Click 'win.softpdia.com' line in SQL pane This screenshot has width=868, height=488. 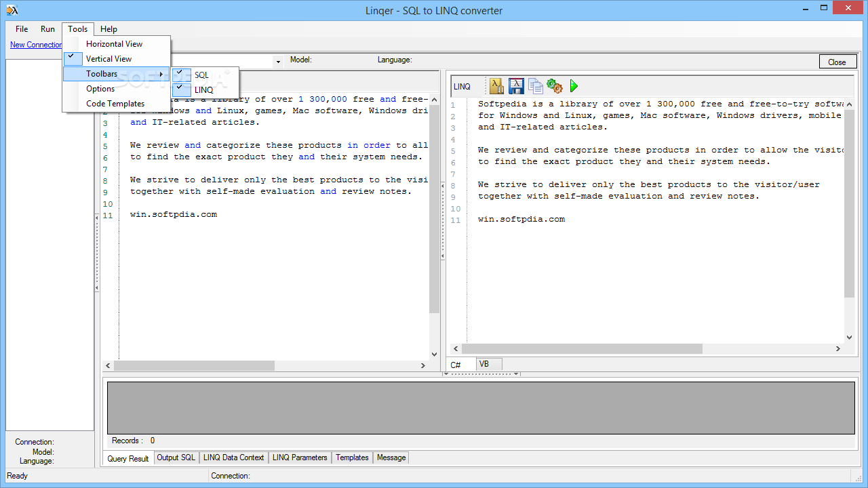coord(174,215)
